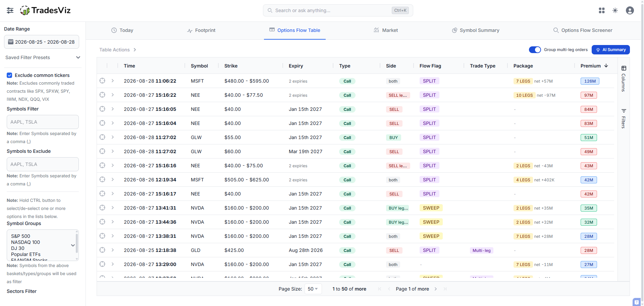
Task: Expand Saved Filter Presets dropdown
Action: [x=43, y=57]
